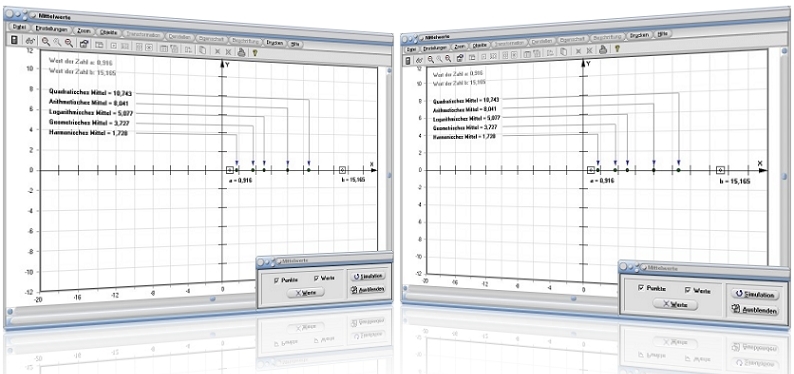Open the Zoom menu in right window
Image resolution: width=794 pixels, height=374 pixels.
coord(460,47)
